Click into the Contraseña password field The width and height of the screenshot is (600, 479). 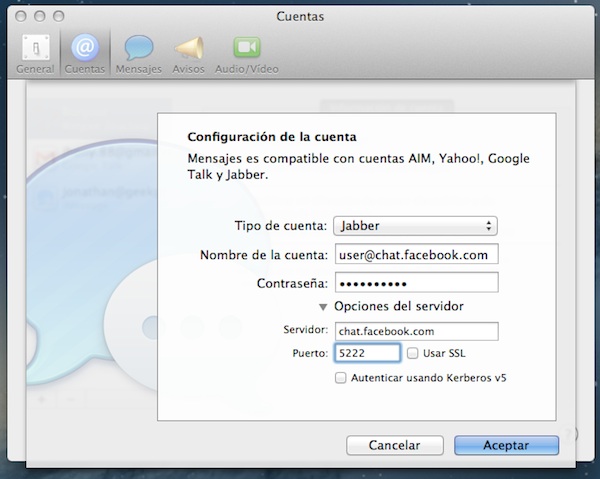417,282
